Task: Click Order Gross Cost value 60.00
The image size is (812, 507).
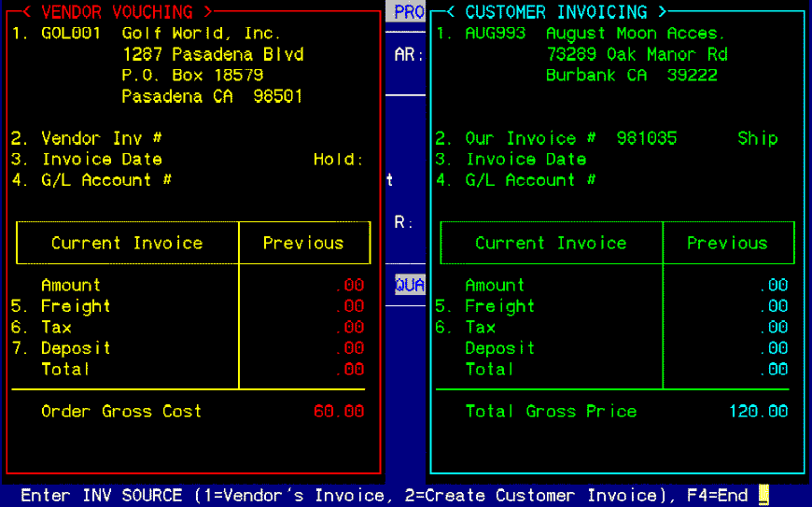Action: 338,412
